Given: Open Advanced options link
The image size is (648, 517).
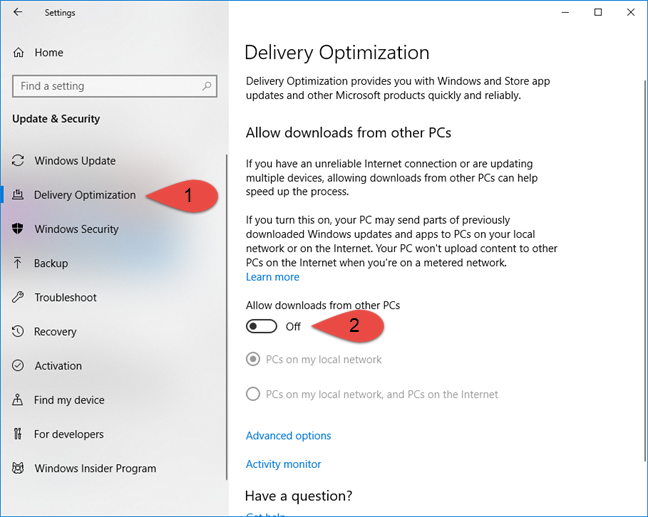Looking at the screenshot, I should 288,436.
